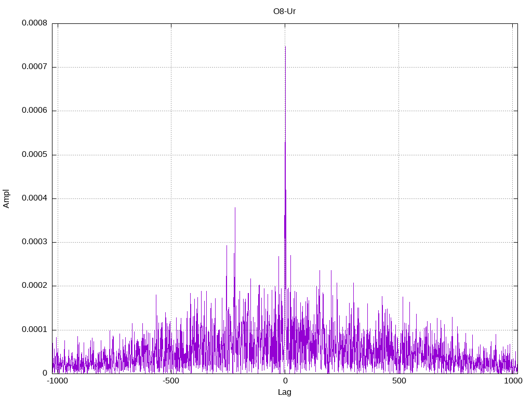Click the x-axis tick label -1000
The width and height of the screenshot is (532, 399).
[x=58, y=381]
